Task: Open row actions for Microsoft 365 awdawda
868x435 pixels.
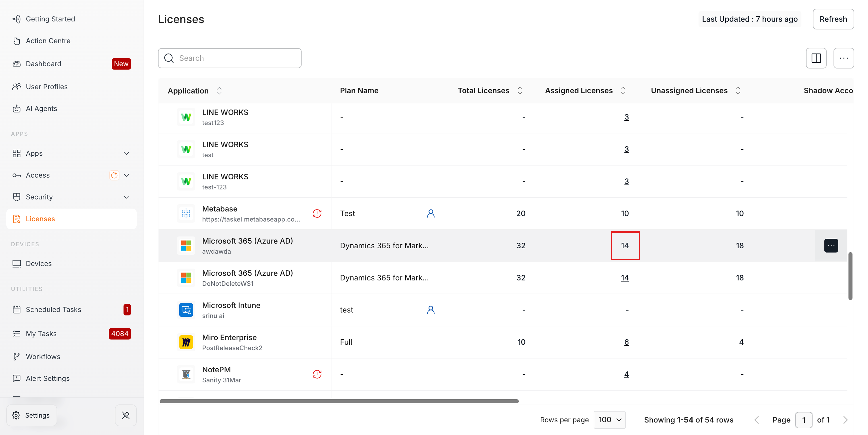Action: click(831, 245)
